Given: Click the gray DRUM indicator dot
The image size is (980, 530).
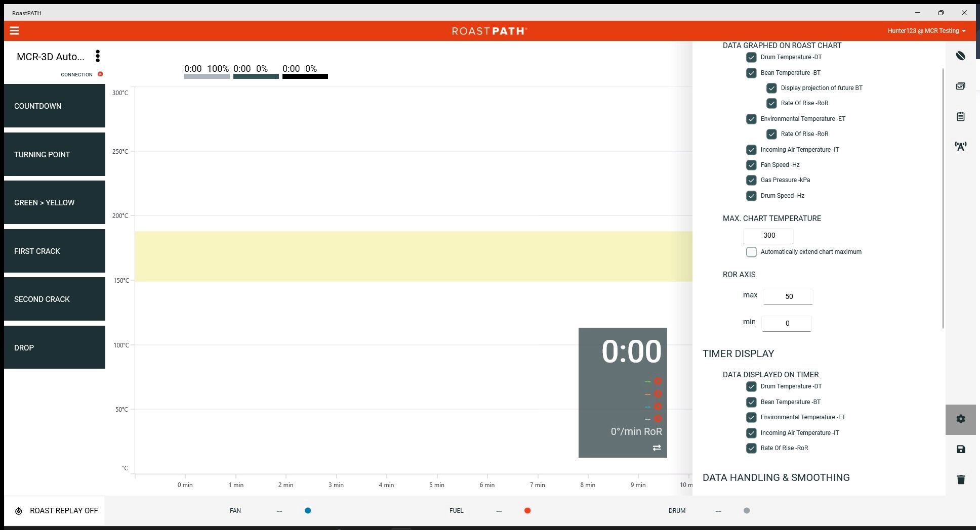Looking at the screenshot, I should (x=747, y=511).
